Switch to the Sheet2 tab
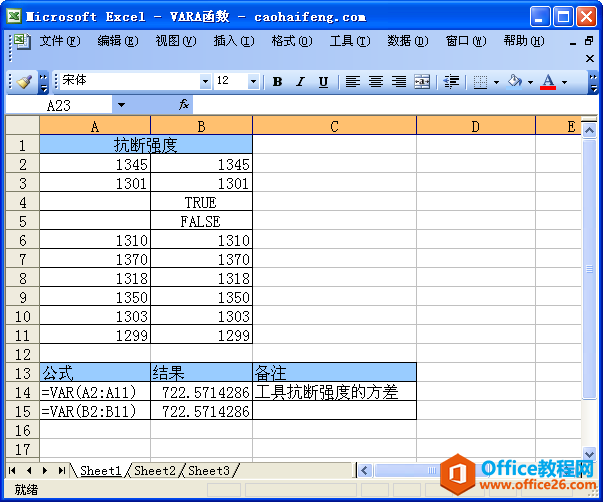Viewport: 603px width, 502px height. coord(155,470)
